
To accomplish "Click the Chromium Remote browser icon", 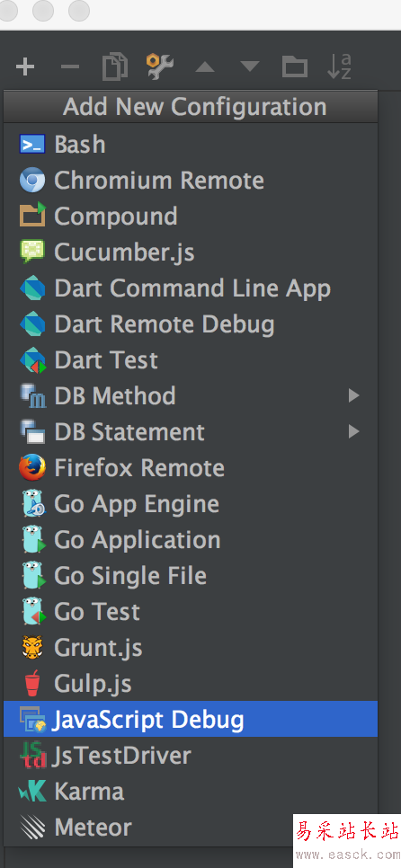I will pyautogui.click(x=32, y=181).
